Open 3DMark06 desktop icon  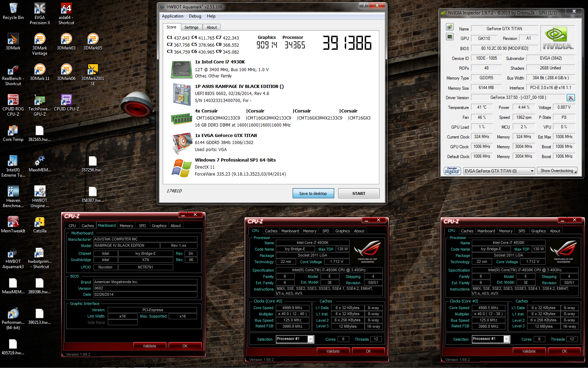tap(66, 72)
